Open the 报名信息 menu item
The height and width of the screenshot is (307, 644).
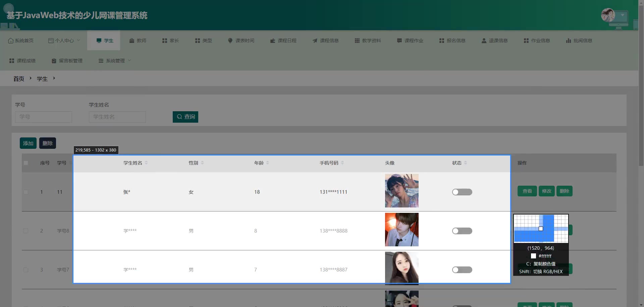coord(452,41)
